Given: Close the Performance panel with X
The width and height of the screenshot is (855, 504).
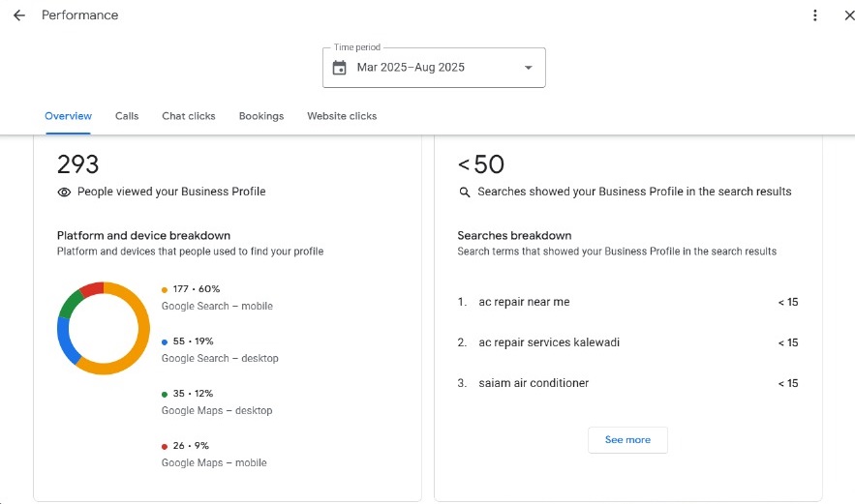Looking at the screenshot, I should coord(849,15).
